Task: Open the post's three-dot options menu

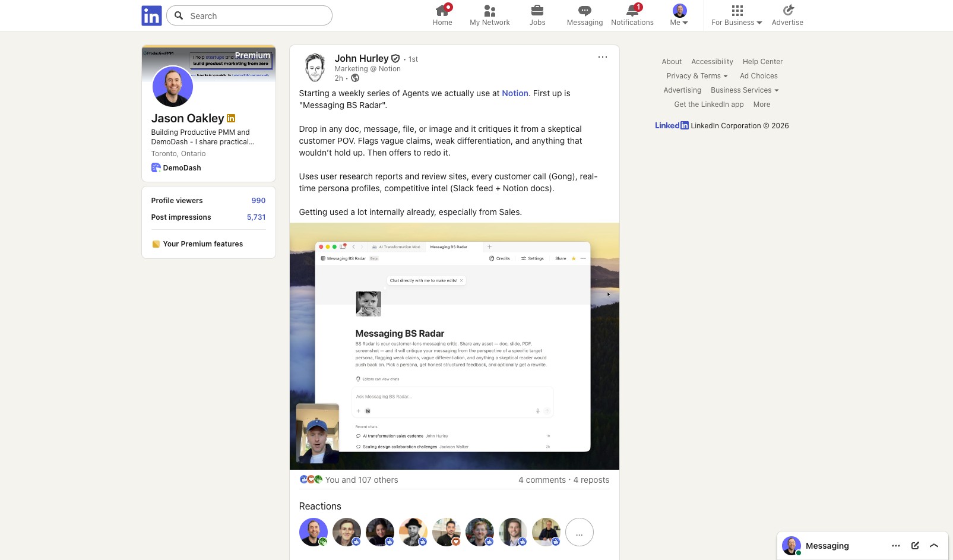Action: [603, 57]
